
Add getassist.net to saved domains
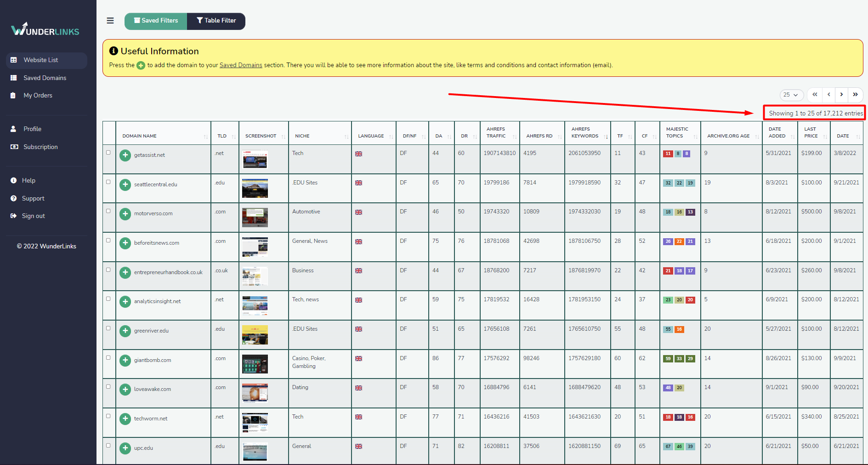tap(125, 155)
